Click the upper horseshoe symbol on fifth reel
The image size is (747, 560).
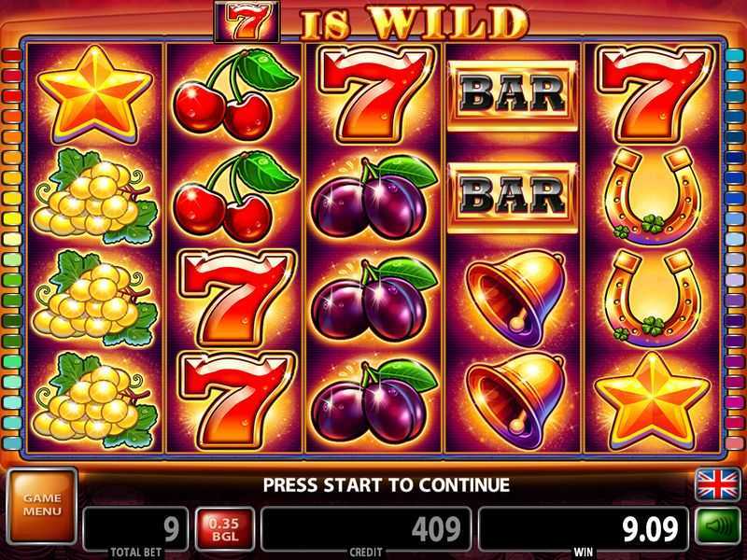pyautogui.click(x=654, y=196)
